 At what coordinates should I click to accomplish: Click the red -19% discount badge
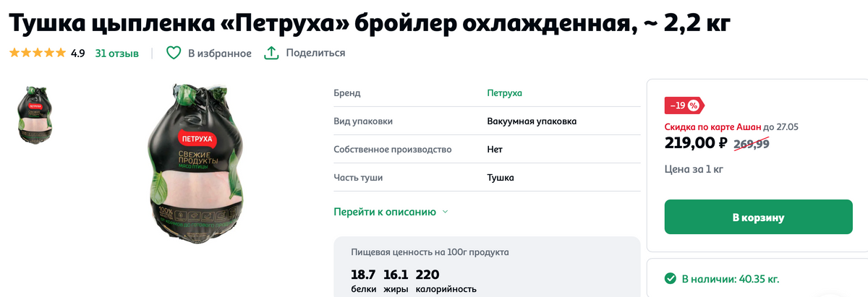point(684,106)
